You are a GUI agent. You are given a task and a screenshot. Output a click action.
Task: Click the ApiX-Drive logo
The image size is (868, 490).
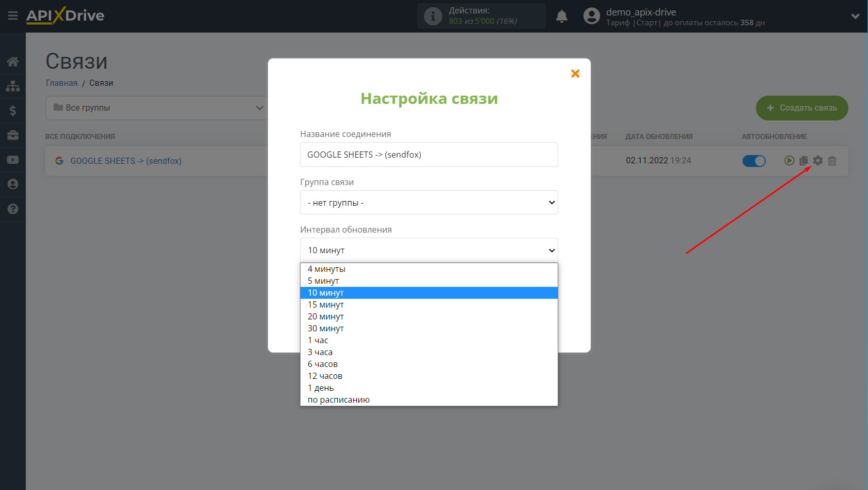click(x=65, y=16)
